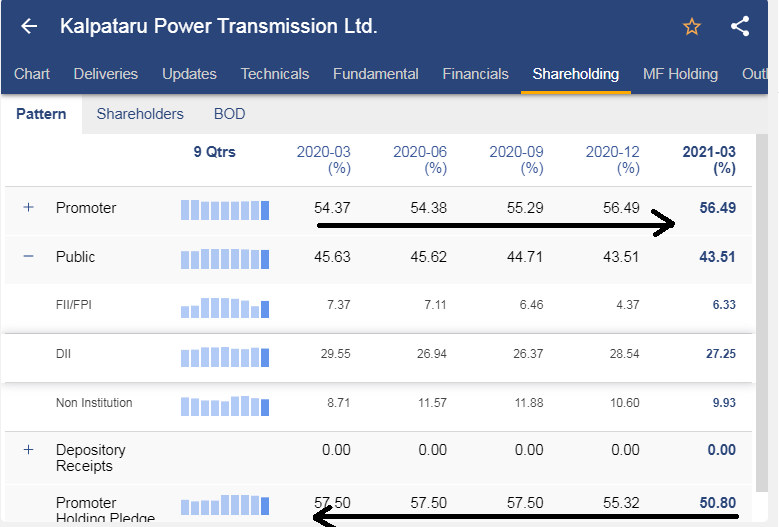Click Public value 44.71
779x527 pixels.
click(x=525, y=257)
